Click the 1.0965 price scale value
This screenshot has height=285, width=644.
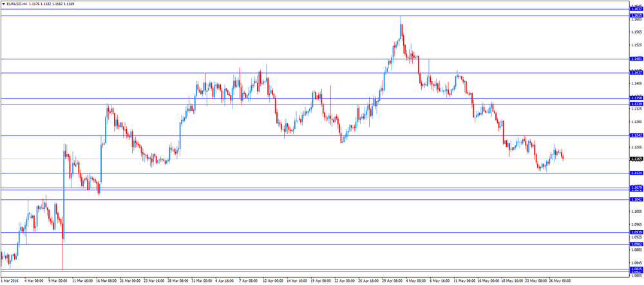pyautogui.click(x=637, y=224)
